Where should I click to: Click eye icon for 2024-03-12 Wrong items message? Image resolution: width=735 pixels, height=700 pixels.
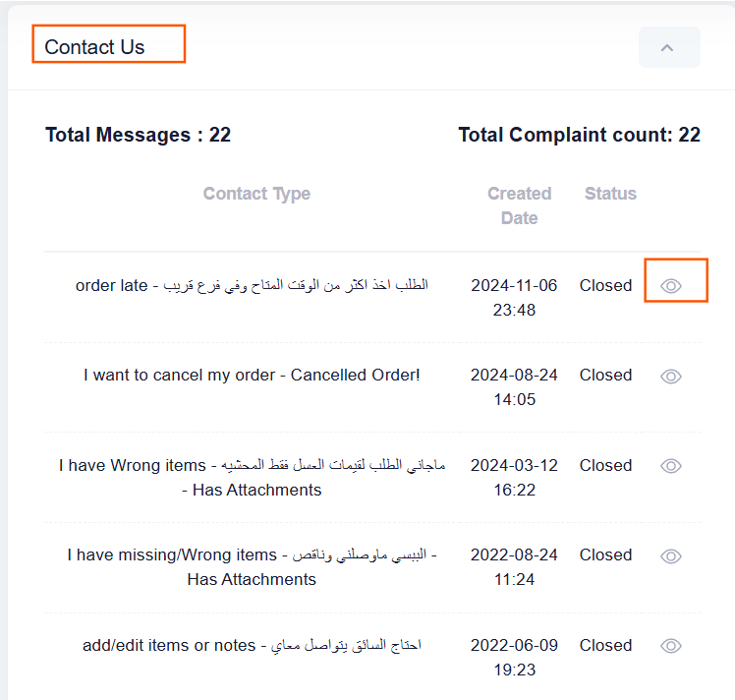[x=671, y=466]
